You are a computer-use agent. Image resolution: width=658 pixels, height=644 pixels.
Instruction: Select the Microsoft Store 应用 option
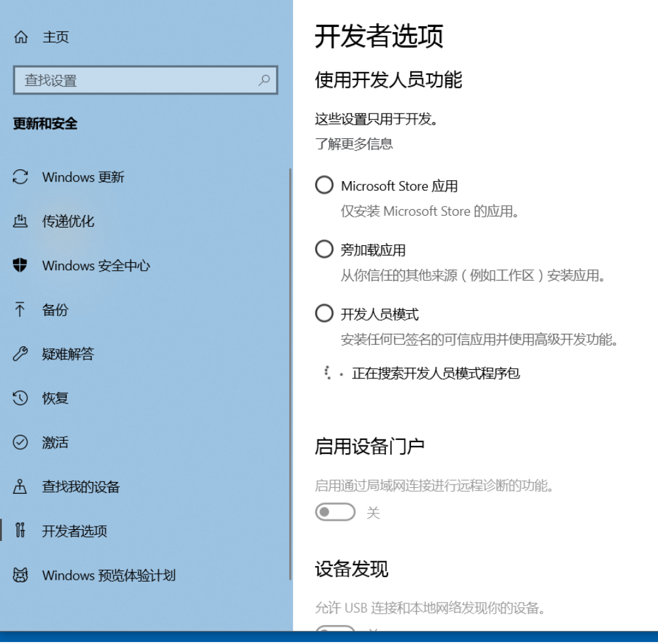pyautogui.click(x=324, y=185)
